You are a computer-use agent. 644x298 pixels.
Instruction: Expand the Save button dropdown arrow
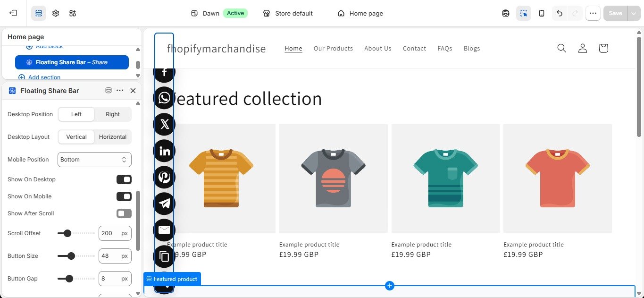coord(633,13)
